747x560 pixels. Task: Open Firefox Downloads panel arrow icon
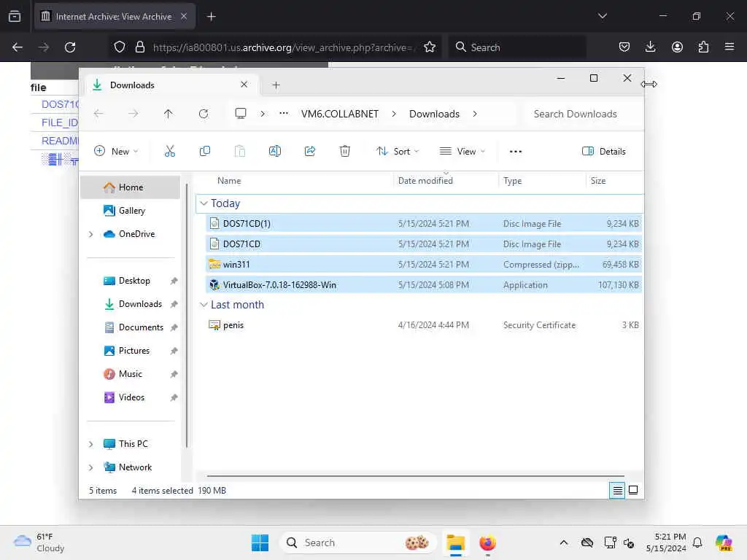[x=650, y=47]
